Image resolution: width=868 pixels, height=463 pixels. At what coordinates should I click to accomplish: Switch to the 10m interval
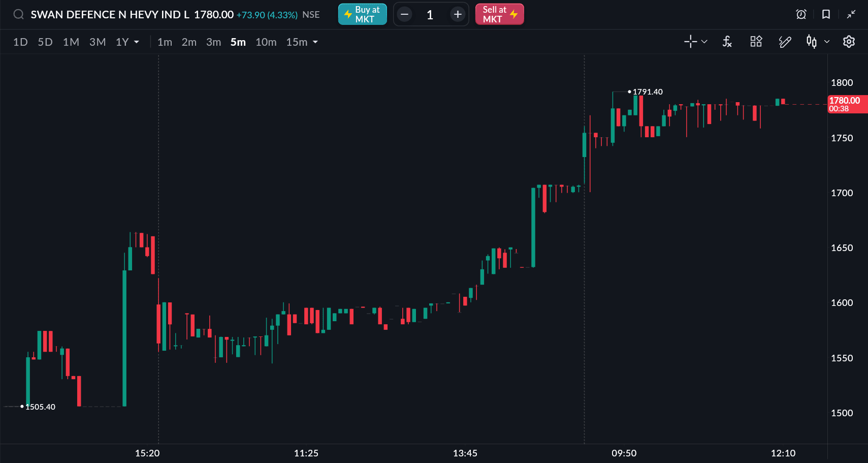click(x=266, y=42)
